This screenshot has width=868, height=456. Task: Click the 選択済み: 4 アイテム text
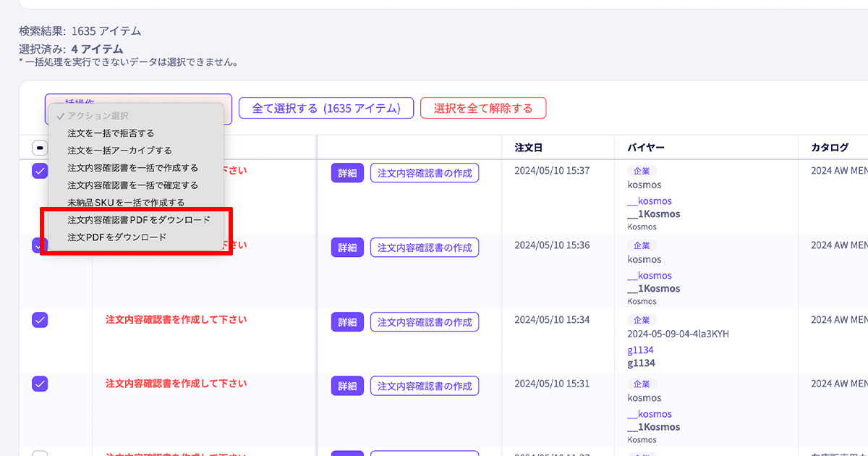click(71, 49)
